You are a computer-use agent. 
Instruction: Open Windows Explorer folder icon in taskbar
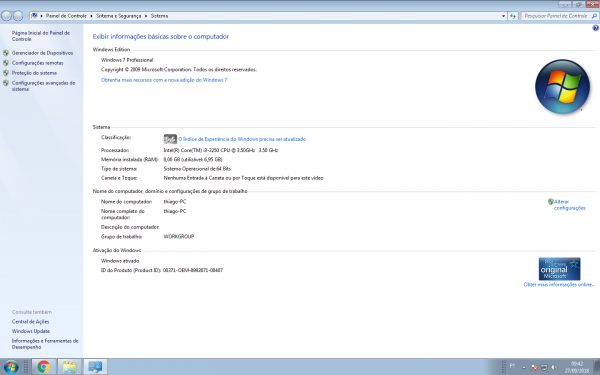click(70, 367)
